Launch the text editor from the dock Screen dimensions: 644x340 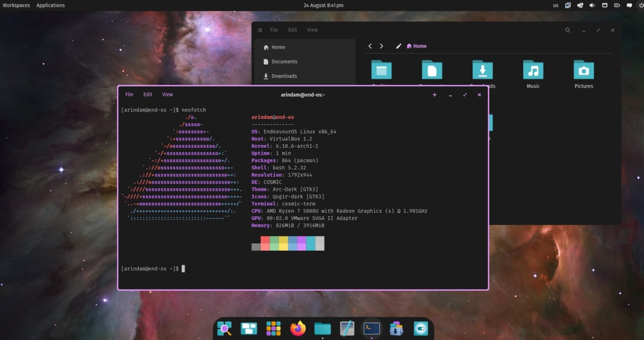pos(347,329)
